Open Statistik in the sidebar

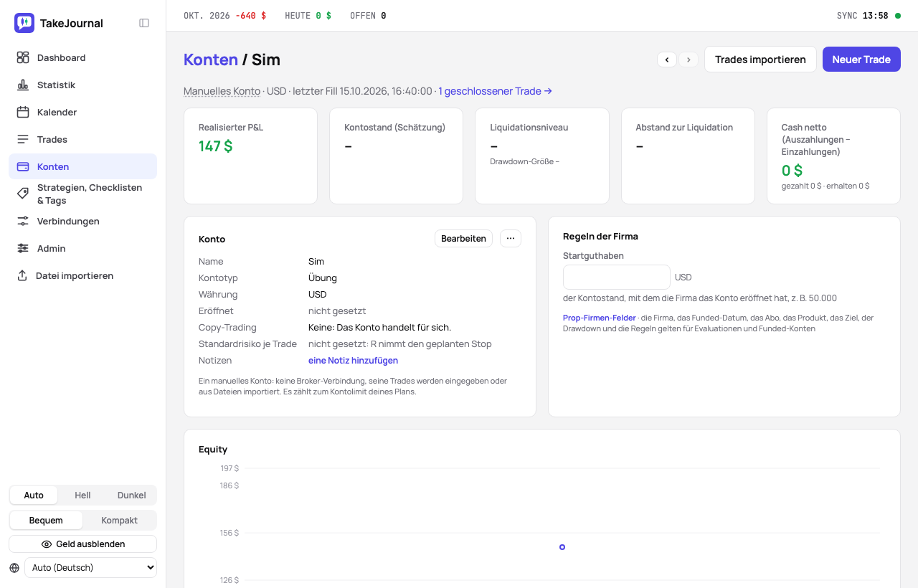pos(82,85)
